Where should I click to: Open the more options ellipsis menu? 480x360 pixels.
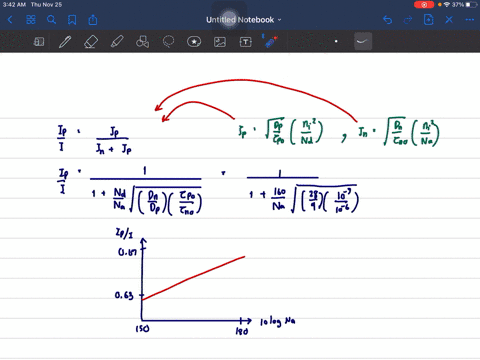pyautogui.click(x=470, y=20)
